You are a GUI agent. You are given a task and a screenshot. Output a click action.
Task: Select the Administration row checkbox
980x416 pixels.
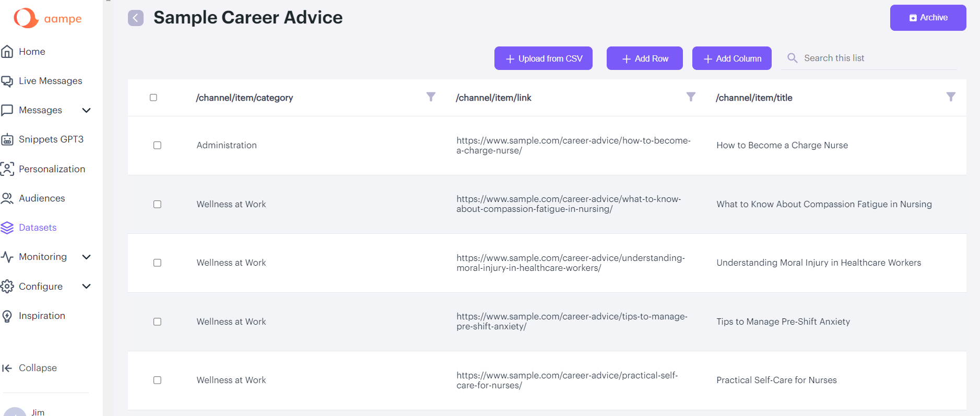[157, 145]
